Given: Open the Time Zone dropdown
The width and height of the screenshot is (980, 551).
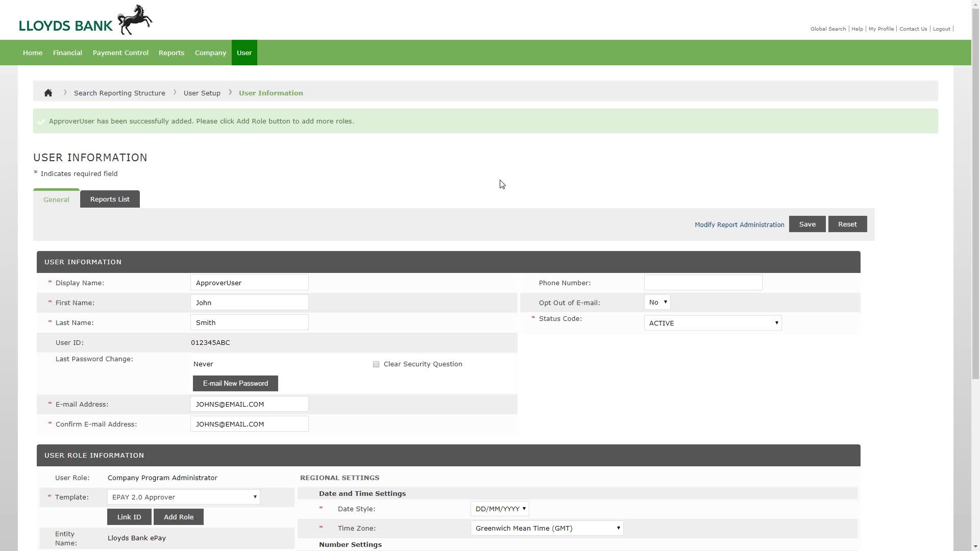Looking at the screenshot, I should 546,528.
